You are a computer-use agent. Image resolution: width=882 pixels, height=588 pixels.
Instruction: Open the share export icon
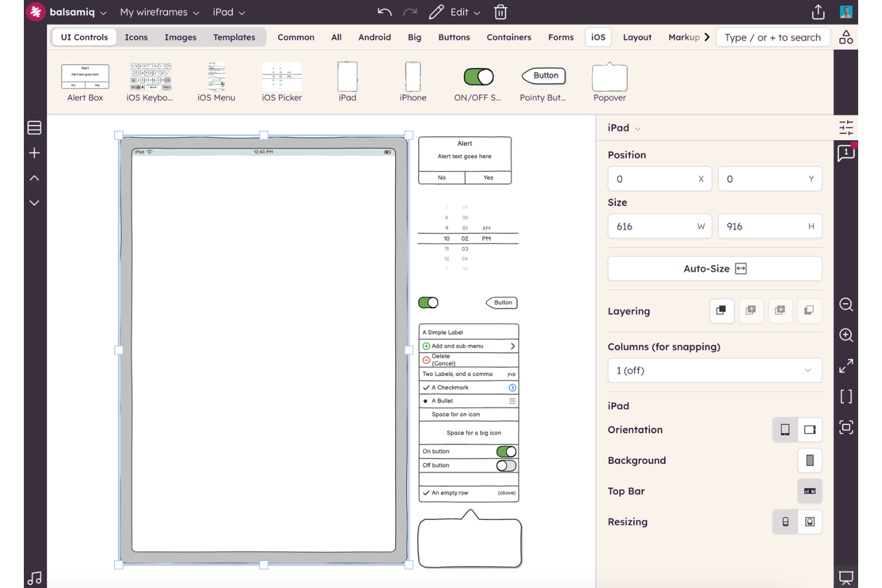818,12
